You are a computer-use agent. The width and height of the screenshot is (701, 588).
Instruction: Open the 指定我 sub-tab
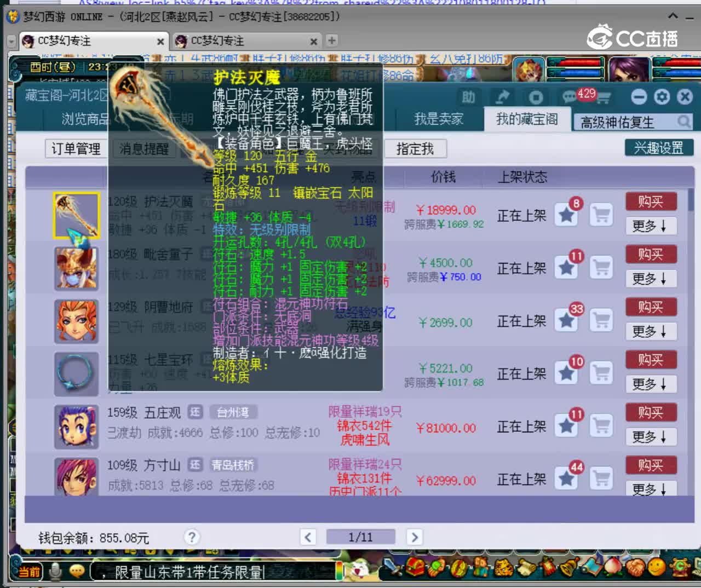(x=415, y=149)
